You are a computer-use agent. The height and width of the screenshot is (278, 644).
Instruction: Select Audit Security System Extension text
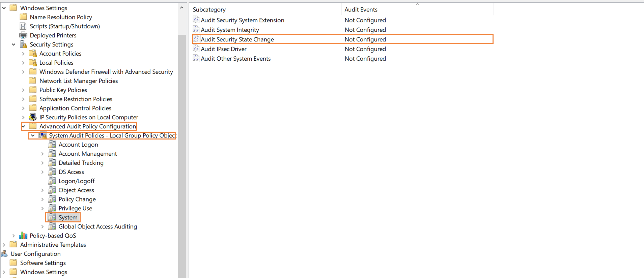coord(243,20)
